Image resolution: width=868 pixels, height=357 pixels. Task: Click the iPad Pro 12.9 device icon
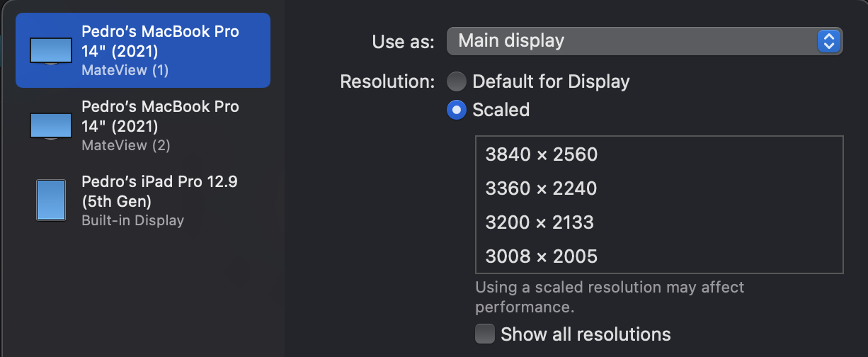coord(51,200)
